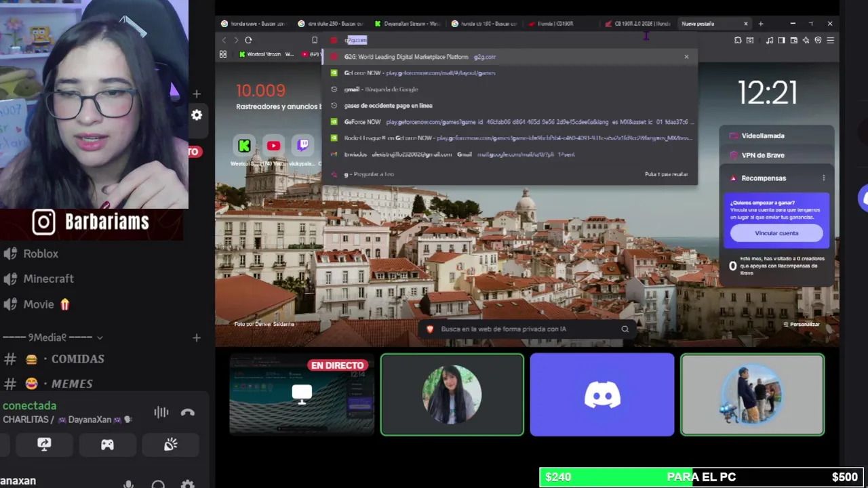Select gases de occidente pago suggestion
The image size is (868, 488).
509,106
